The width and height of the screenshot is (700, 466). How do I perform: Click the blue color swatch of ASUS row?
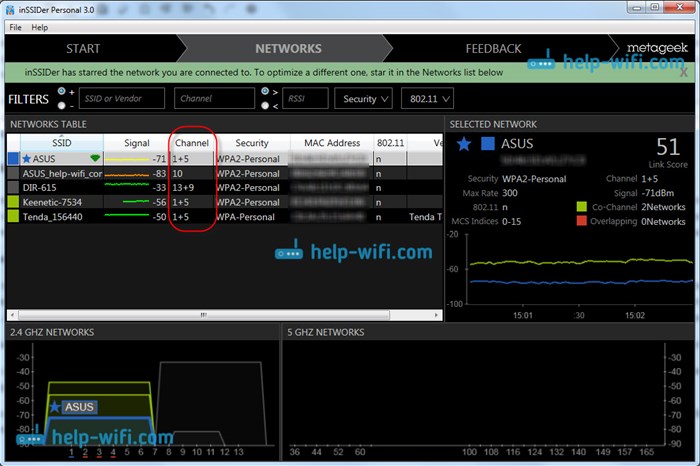click(13, 158)
